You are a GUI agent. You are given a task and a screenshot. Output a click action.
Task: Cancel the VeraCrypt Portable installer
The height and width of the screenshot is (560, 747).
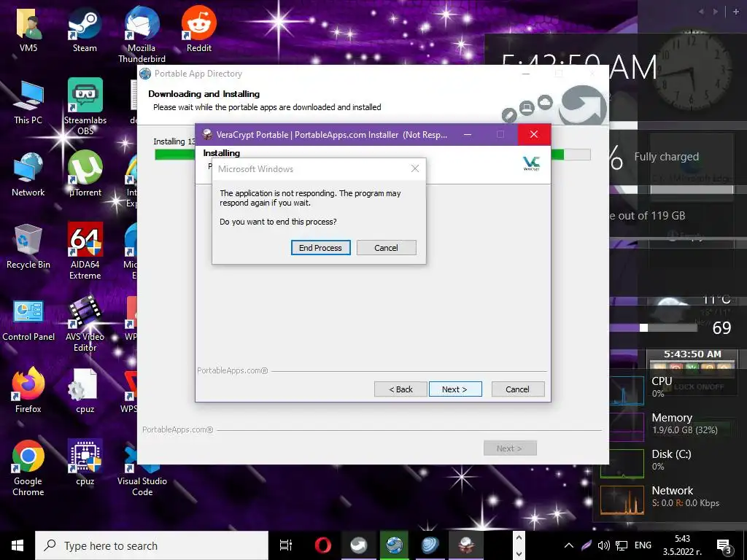tap(517, 389)
